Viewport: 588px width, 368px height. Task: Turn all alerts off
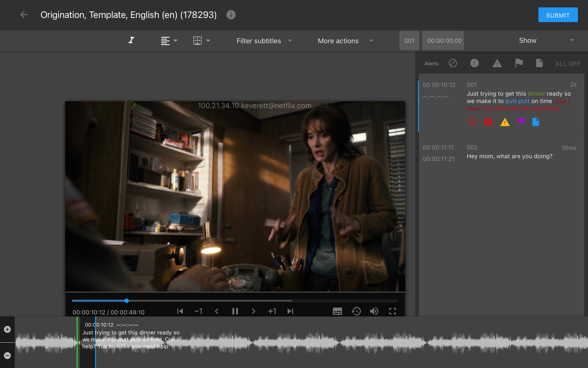(568, 64)
